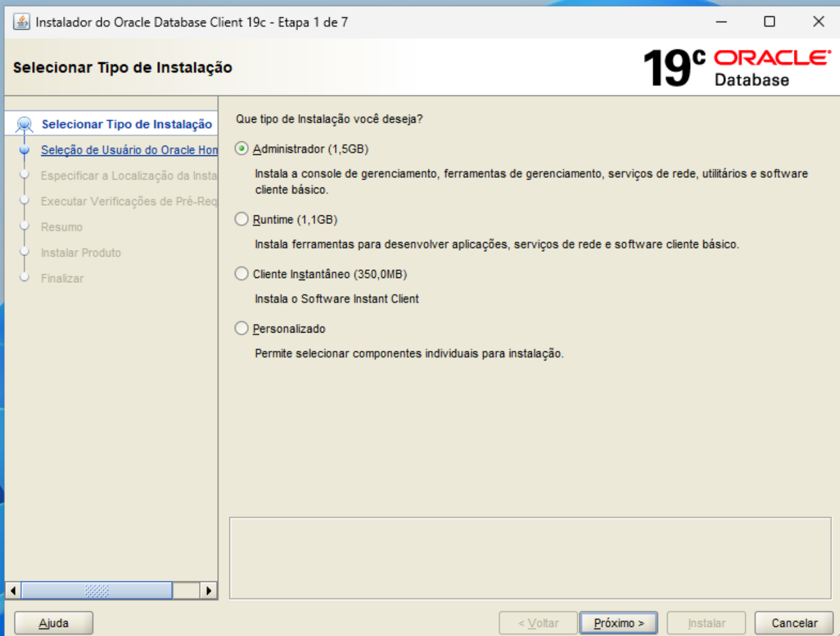Select Cliente Instantâneo installation type
840x636 pixels.
coord(242,272)
